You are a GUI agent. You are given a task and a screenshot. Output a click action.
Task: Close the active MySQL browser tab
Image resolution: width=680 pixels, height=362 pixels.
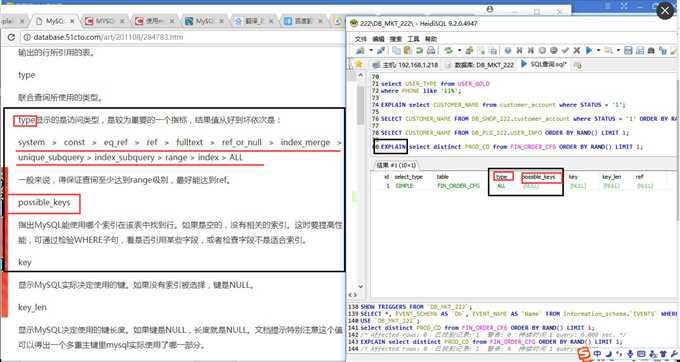[x=72, y=21]
